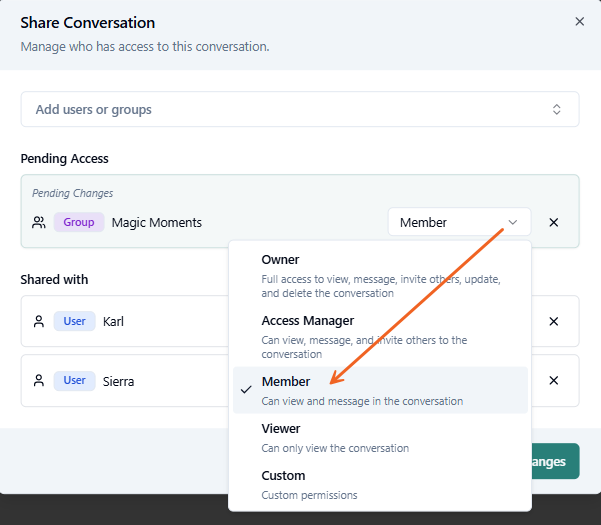Remove Magic Moments from pending access
601x525 pixels.
[x=553, y=222]
